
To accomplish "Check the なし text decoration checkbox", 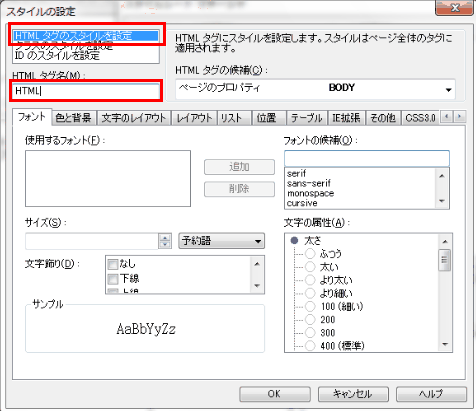I will (x=113, y=264).
